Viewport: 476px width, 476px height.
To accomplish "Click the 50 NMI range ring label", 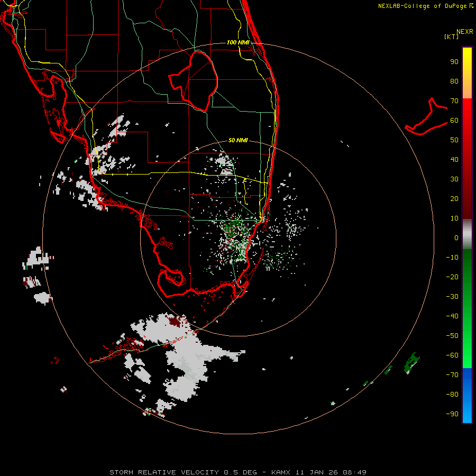I will coord(238,140).
